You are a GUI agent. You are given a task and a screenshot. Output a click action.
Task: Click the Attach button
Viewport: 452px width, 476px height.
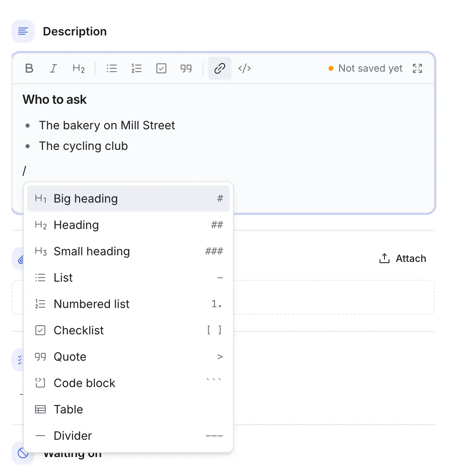click(x=403, y=258)
